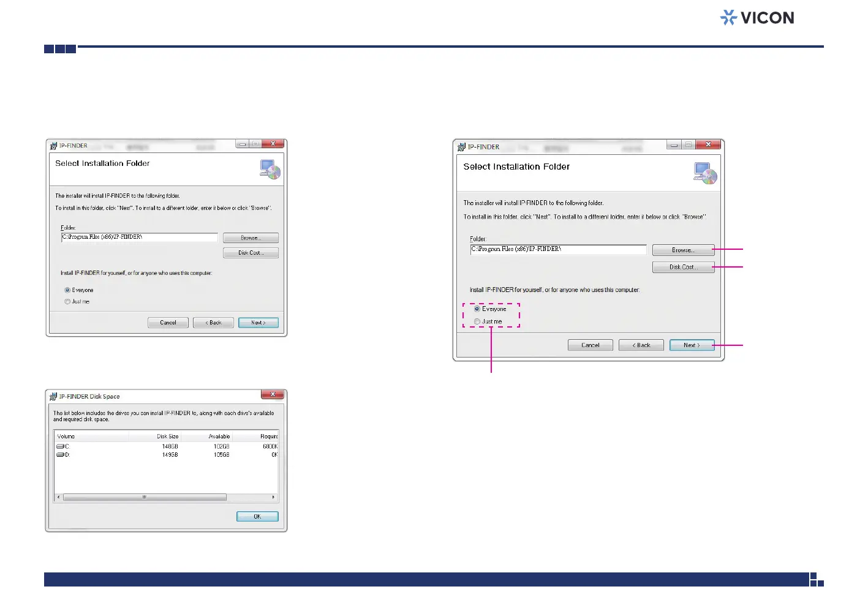Sort by the Available column header
Image resolution: width=868 pixels, height=611 pixels.
click(207, 437)
